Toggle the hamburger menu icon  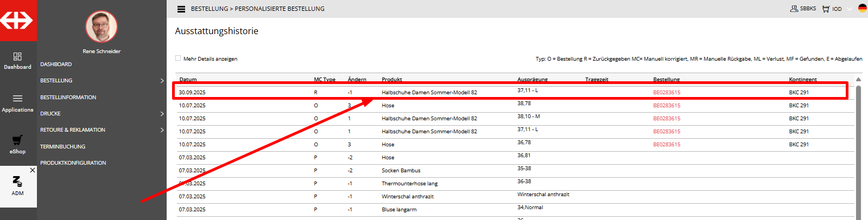(x=181, y=9)
